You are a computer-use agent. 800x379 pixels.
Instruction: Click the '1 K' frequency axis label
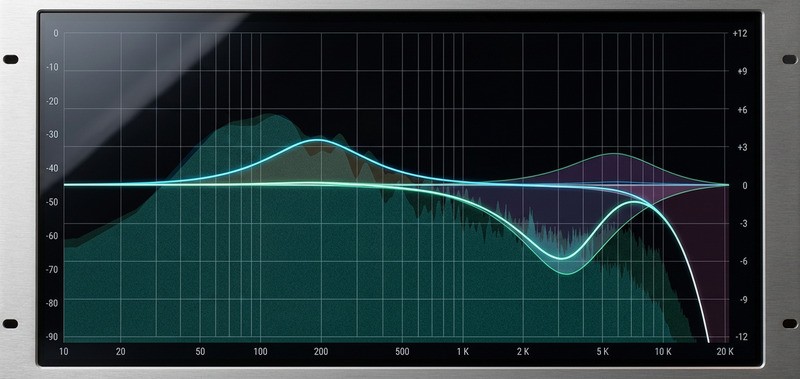[463, 351]
